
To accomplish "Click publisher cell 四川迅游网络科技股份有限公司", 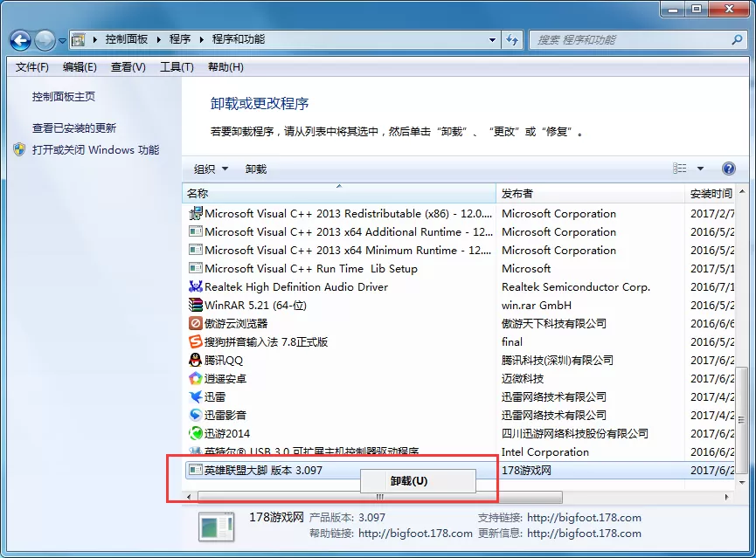I will 575,433.
